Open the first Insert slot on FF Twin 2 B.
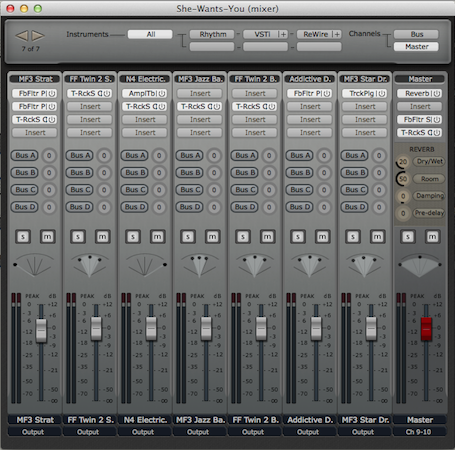This screenshot has width=455, height=450. click(255, 94)
